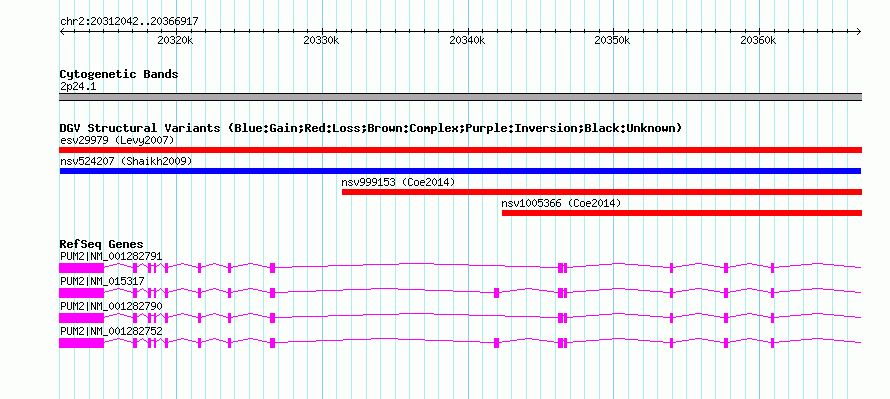Viewport: 890px width, 399px height.
Task: Click the large terminal exon of NM_001282790
Action: click(82, 318)
